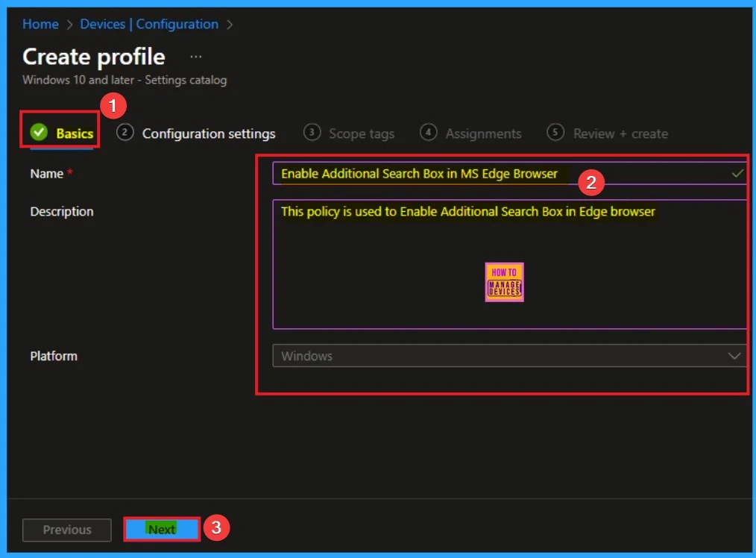Expand Platform dropdown chevron arrow
Viewport: 756px width, 558px height.
pos(734,356)
